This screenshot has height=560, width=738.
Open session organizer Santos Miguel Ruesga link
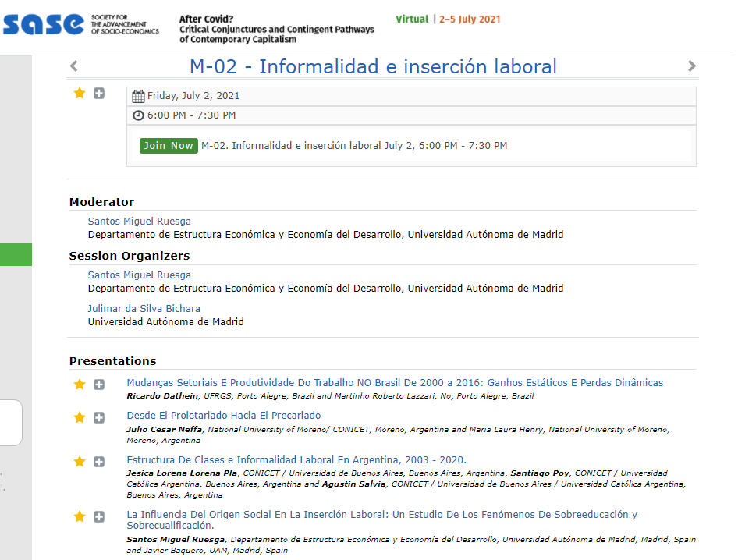coord(140,275)
